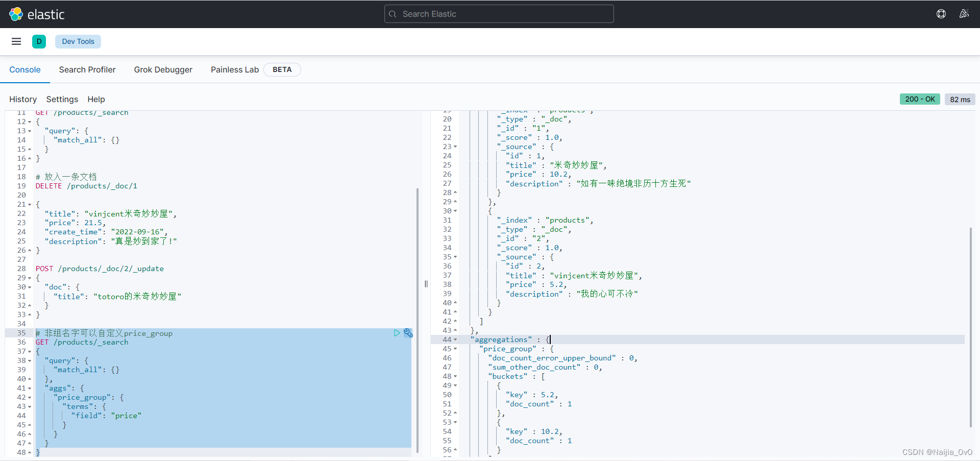Collapse the fold at editor line 29
Screen dimensions: 980x461
pyautogui.click(x=30, y=278)
